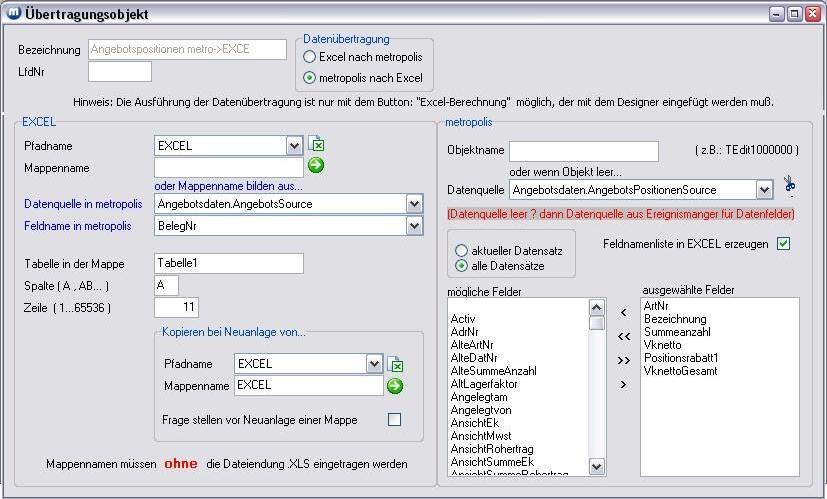This screenshot has height=499, width=827.
Task: Select the 'aktueller Datensatz' option
Action: (x=461, y=250)
